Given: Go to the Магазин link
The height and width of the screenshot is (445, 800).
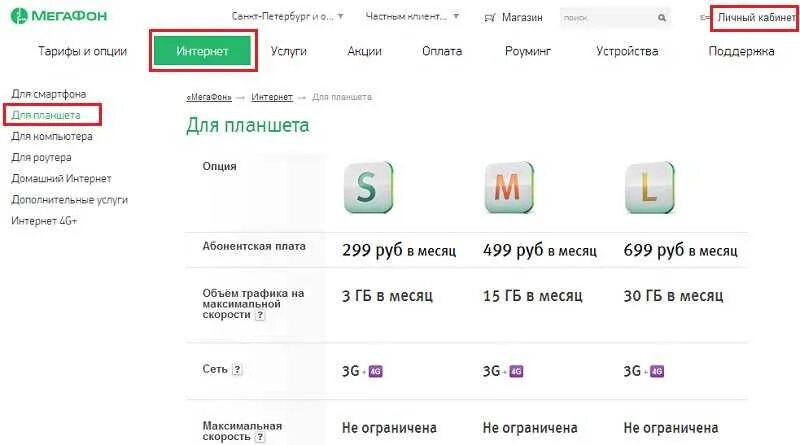Looking at the screenshot, I should (522, 17).
